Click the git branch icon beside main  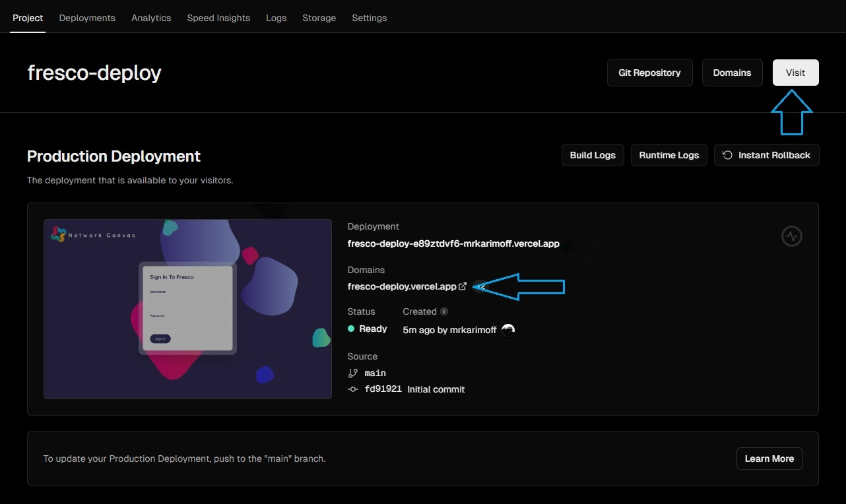click(352, 373)
